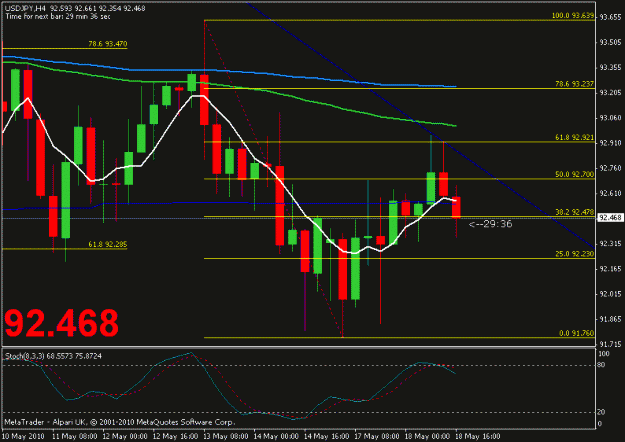
Task: Click 91.865 on the price axis
Action: tap(610, 319)
